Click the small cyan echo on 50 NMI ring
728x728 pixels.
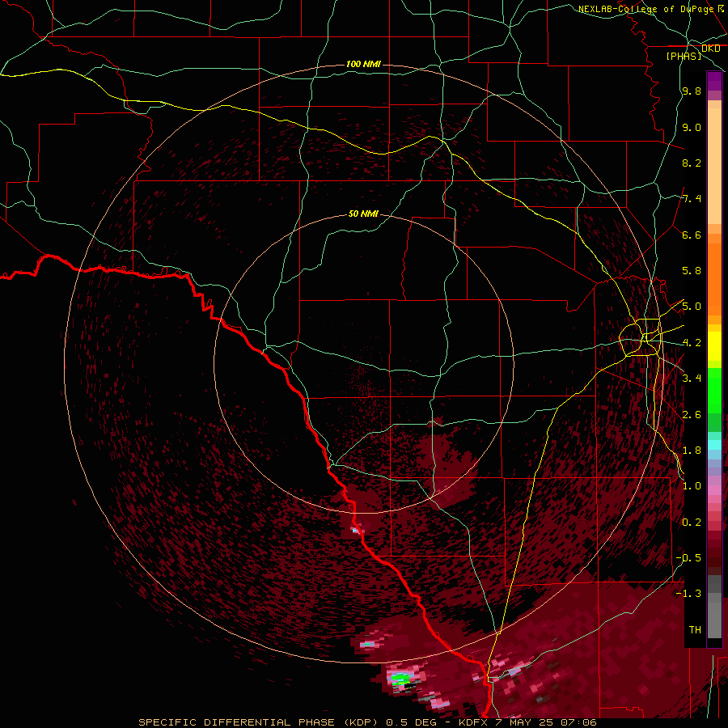point(356,530)
